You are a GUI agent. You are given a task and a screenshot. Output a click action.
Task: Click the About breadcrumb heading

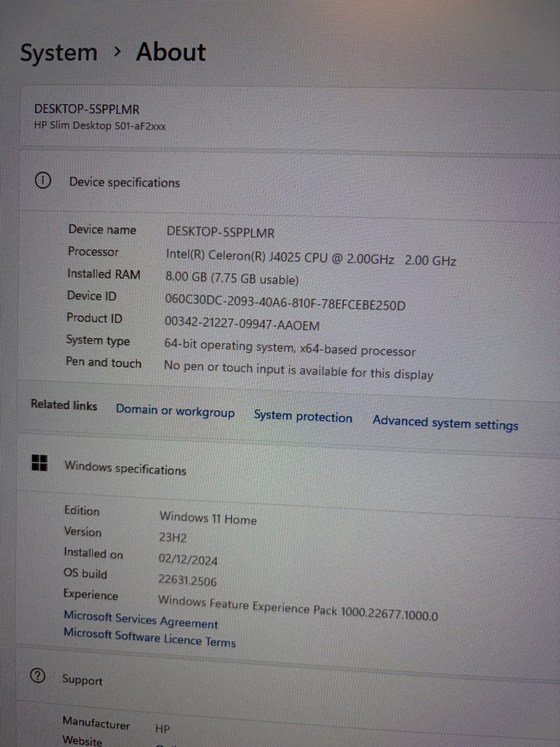point(171,52)
